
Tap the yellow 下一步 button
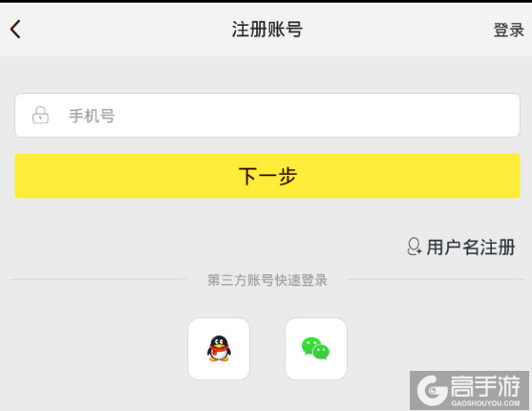(x=267, y=176)
